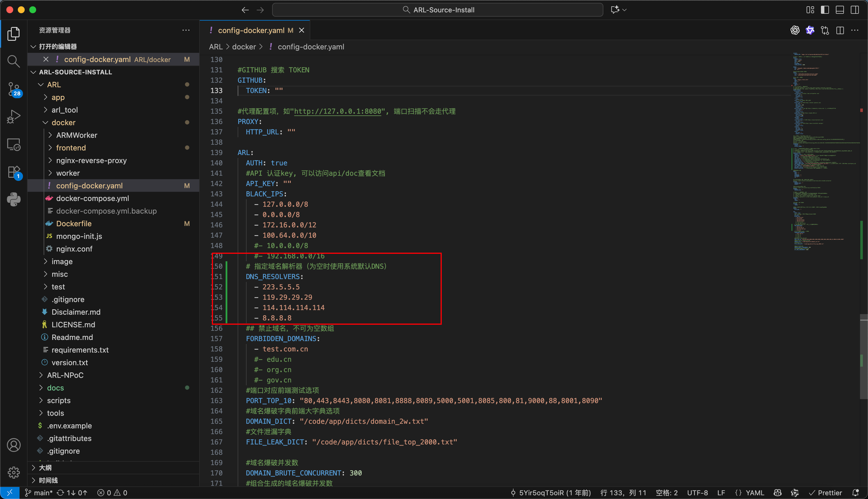The height and width of the screenshot is (499, 868).
Task: Toggle secondary side bar visibility
Action: [855, 10]
